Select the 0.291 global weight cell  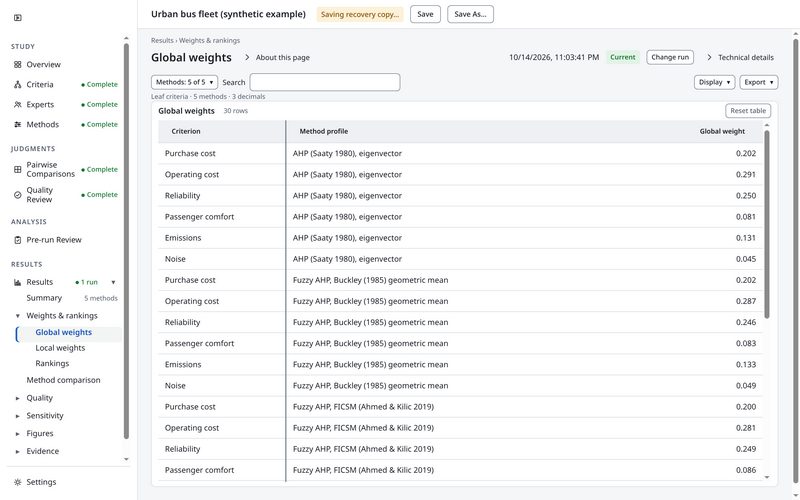[745, 174]
